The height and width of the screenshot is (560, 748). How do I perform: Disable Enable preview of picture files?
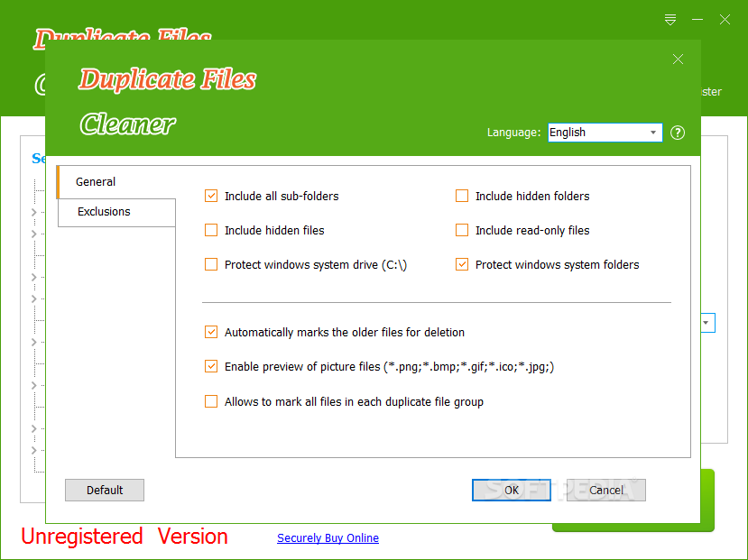211,366
